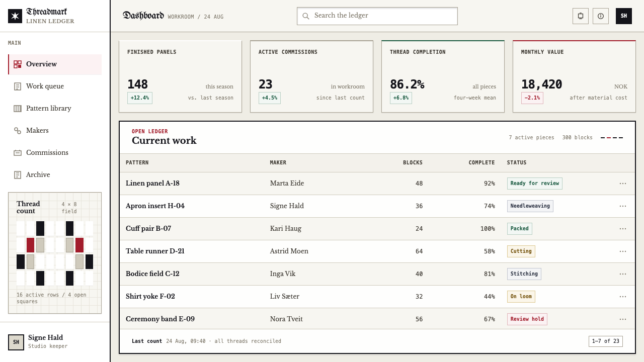The width and height of the screenshot is (644, 362).
Task: Open row options for Cuff pair B-07
Action: pos(623,229)
